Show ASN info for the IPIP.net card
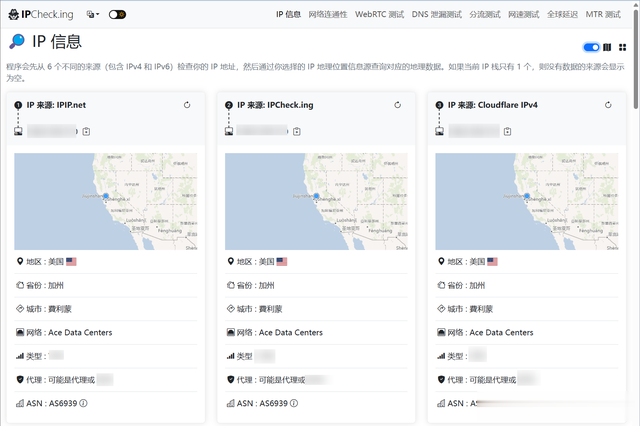The image size is (640, 426). tap(83, 403)
